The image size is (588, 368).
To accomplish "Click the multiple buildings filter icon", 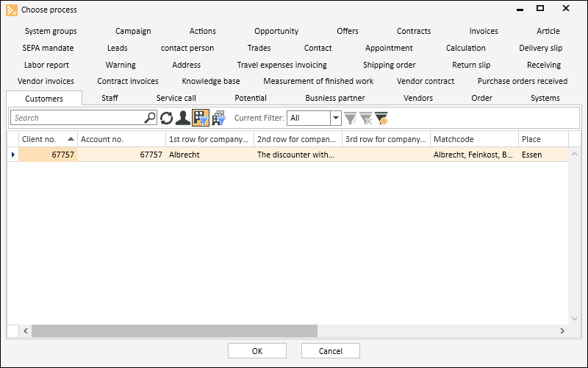I will point(218,118).
